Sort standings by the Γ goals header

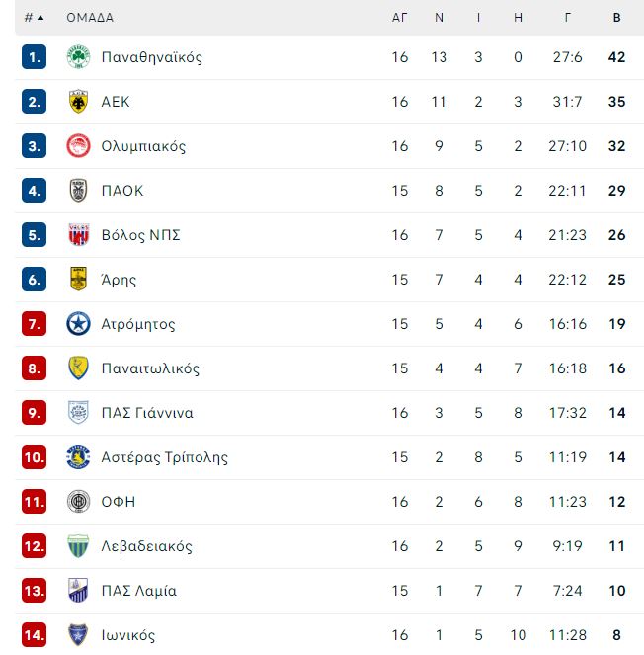click(567, 18)
